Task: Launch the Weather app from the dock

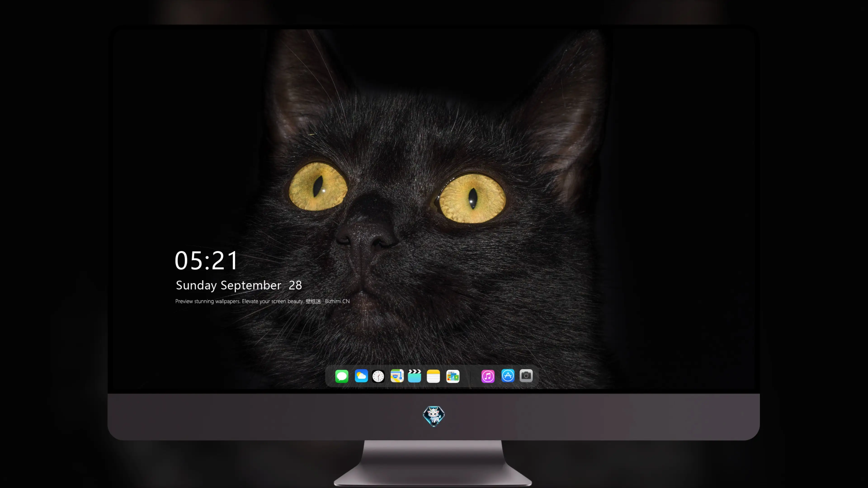Action: tap(361, 376)
